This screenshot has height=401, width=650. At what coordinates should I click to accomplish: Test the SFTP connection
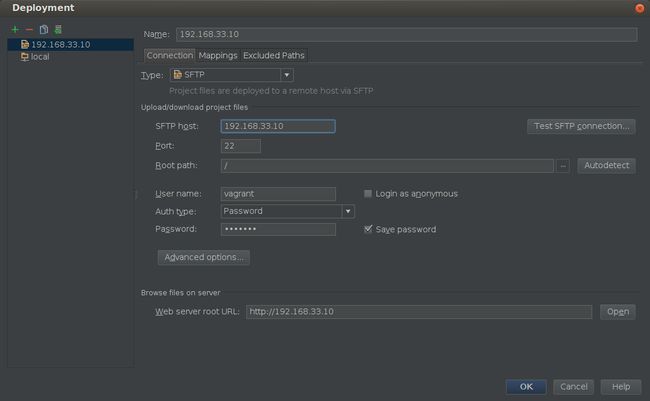pos(581,126)
